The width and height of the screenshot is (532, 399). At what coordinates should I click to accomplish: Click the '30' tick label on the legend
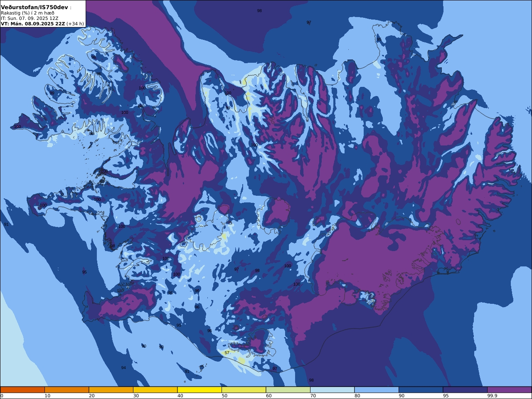tap(136, 396)
